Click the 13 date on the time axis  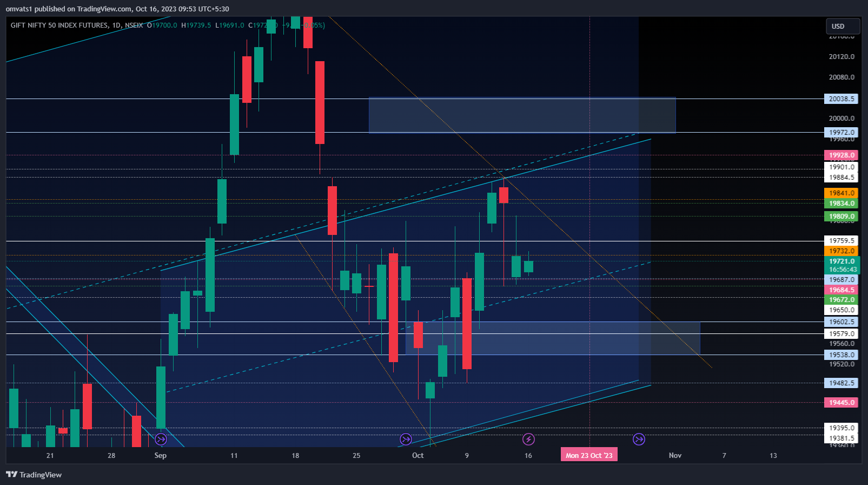click(x=773, y=456)
